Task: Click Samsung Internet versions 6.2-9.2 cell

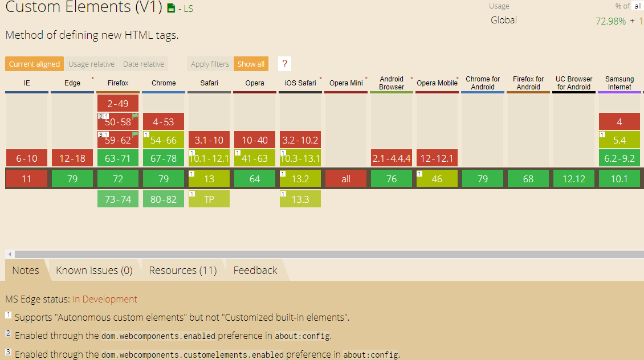Action: pos(619,158)
